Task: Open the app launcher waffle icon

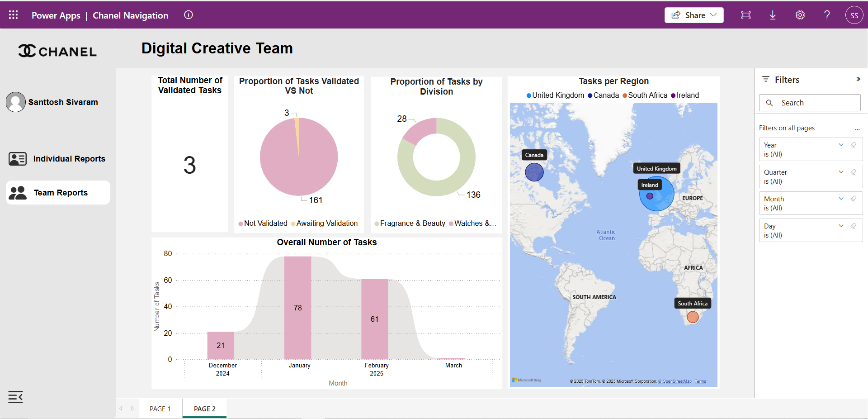Action: click(13, 15)
